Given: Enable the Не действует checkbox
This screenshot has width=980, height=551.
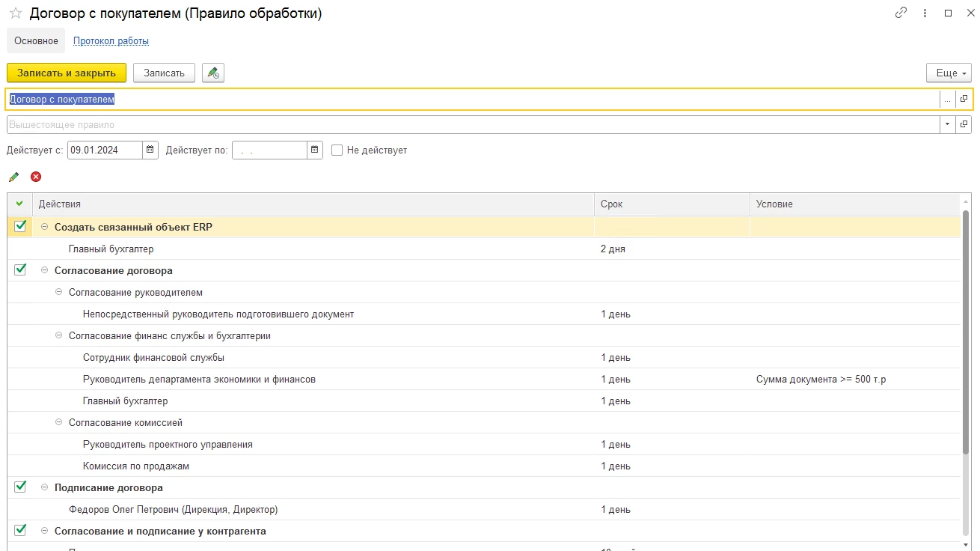Looking at the screenshot, I should tap(337, 150).
